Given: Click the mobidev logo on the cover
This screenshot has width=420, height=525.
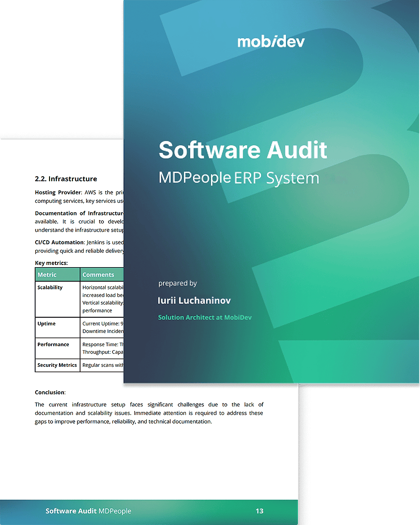Looking at the screenshot, I should [x=271, y=42].
